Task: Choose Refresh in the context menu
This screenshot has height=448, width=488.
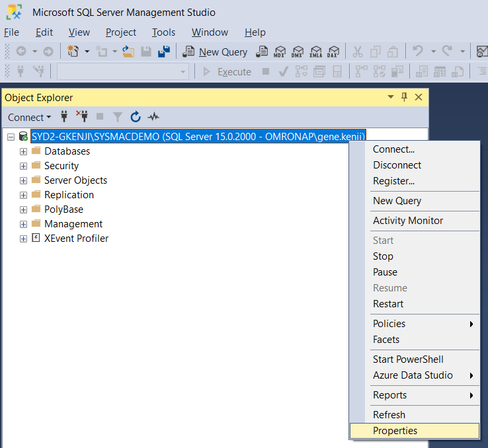Action: (x=415, y=415)
